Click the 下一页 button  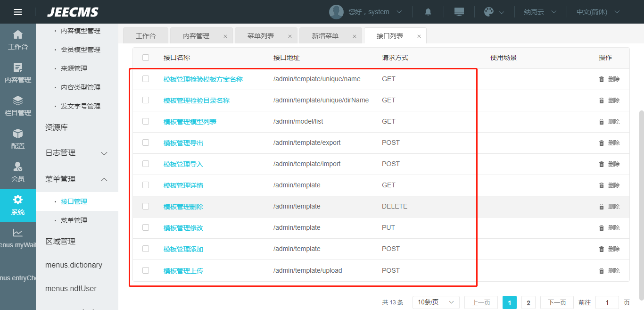(x=557, y=302)
